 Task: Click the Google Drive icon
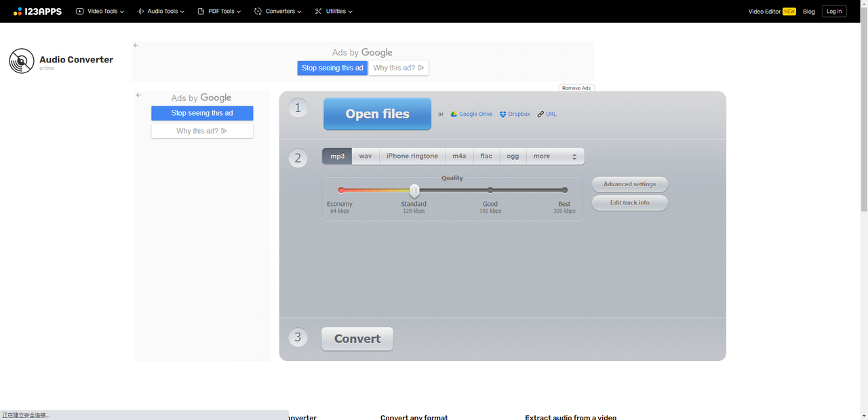(x=454, y=114)
